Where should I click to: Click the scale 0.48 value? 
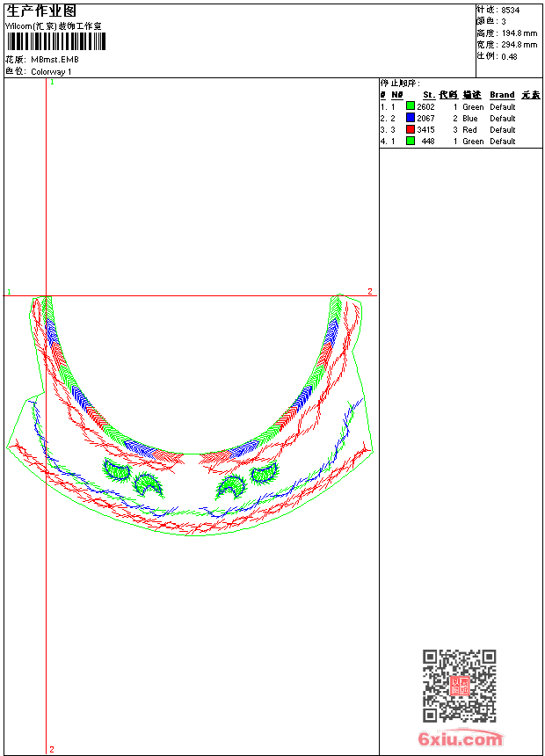tap(509, 57)
